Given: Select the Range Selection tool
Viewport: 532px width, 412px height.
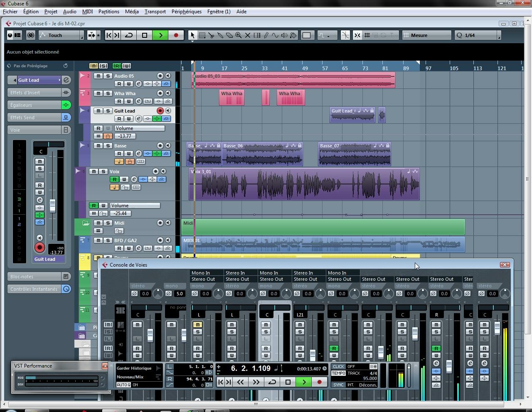Looking at the screenshot, I should pos(202,35).
